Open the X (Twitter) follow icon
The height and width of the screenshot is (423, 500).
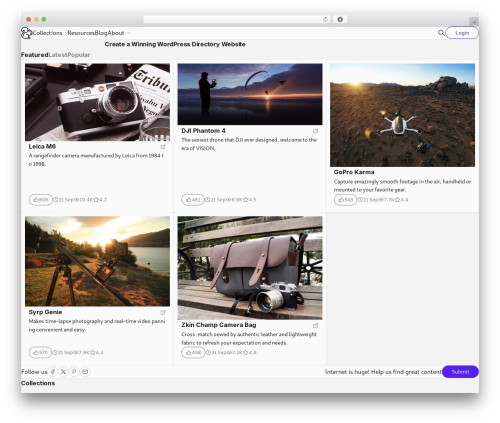pos(63,372)
